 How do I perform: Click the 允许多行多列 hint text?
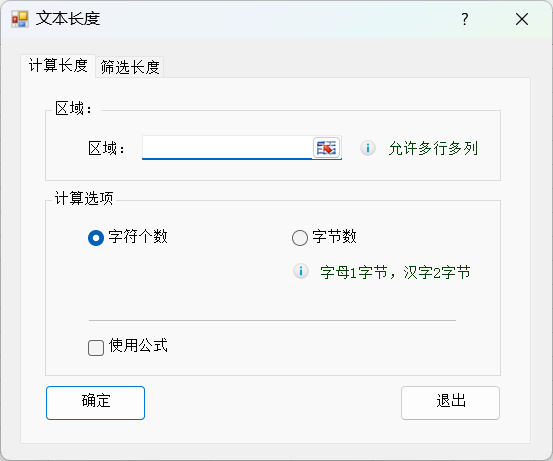click(x=433, y=148)
